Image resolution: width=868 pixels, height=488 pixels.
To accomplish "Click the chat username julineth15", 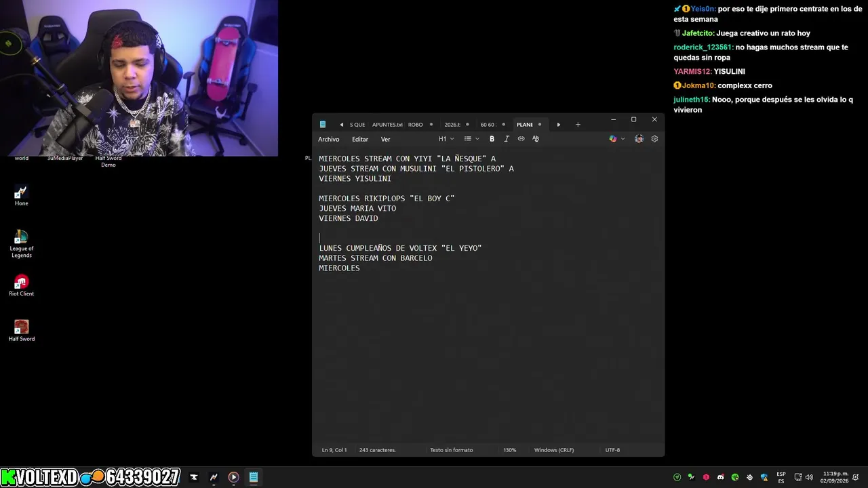I will coord(692,100).
